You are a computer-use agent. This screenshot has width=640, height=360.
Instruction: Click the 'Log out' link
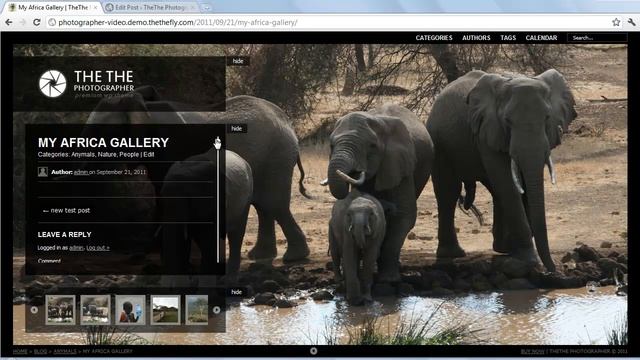98,248
